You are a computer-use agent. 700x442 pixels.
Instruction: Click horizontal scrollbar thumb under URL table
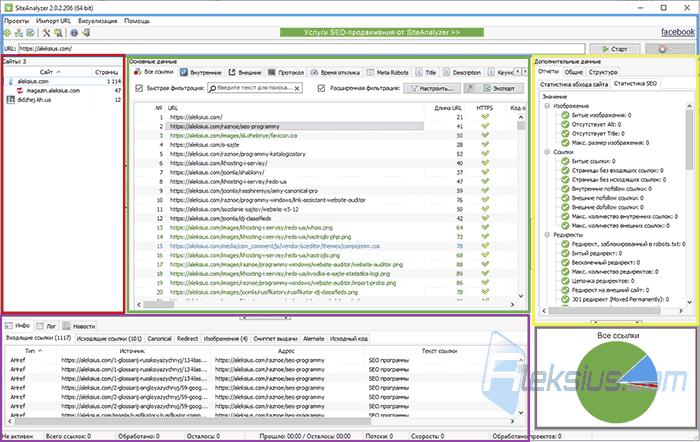tap(158, 304)
